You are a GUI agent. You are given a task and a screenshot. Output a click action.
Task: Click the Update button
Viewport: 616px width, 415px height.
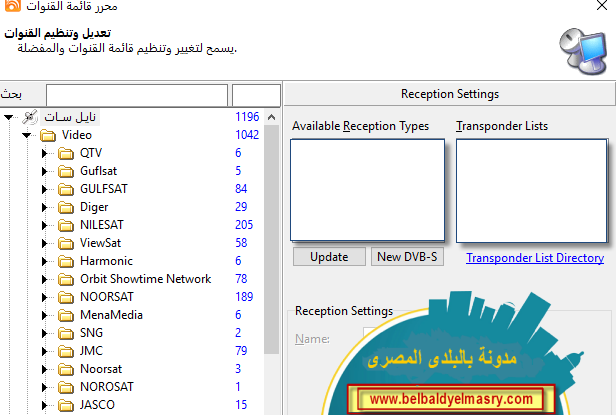[x=329, y=257]
